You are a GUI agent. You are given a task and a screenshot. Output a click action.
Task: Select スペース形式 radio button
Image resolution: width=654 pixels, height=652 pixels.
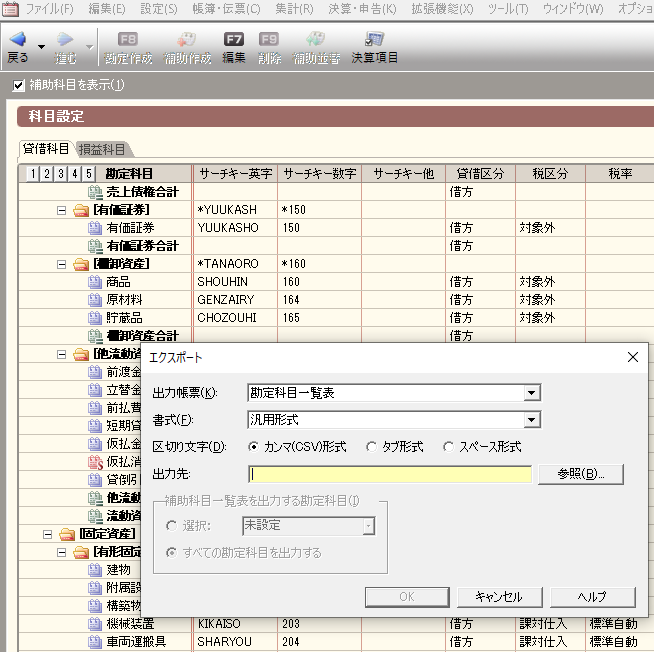(448, 447)
